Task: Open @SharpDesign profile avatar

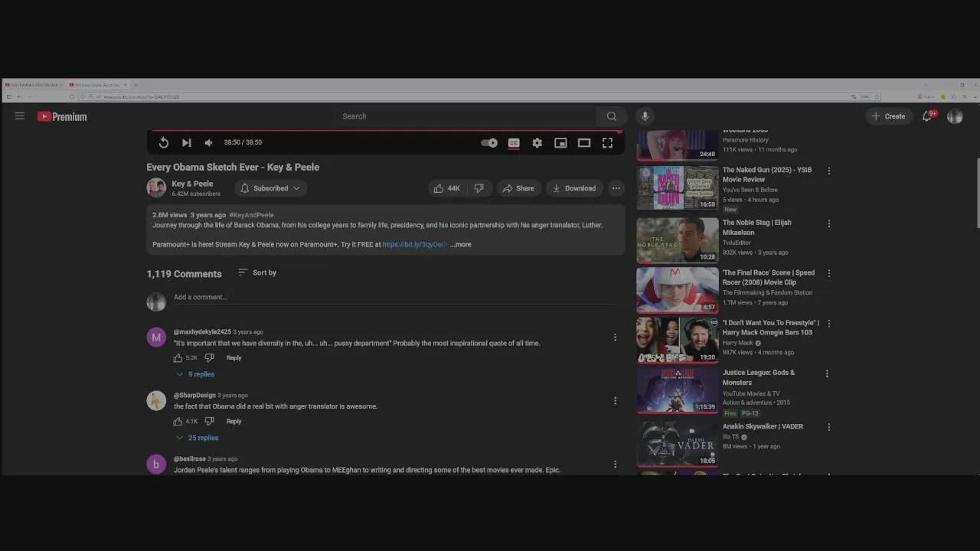Action: [156, 401]
